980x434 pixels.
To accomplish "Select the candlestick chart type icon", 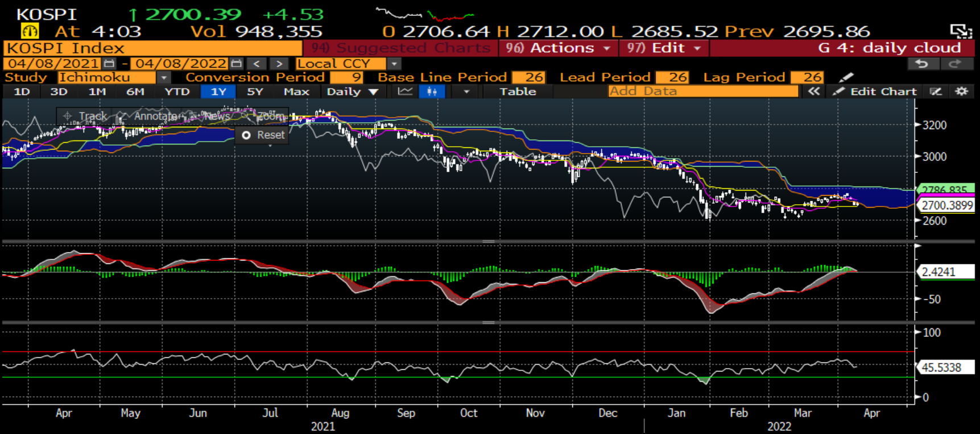I will pyautogui.click(x=432, y=92).
